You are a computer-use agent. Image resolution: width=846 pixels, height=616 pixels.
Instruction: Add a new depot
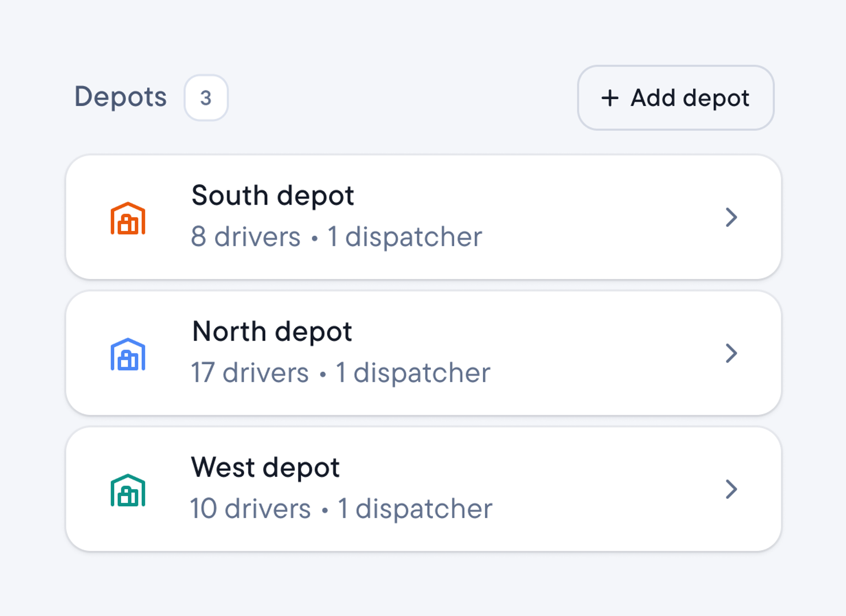(x=675, y=98)
